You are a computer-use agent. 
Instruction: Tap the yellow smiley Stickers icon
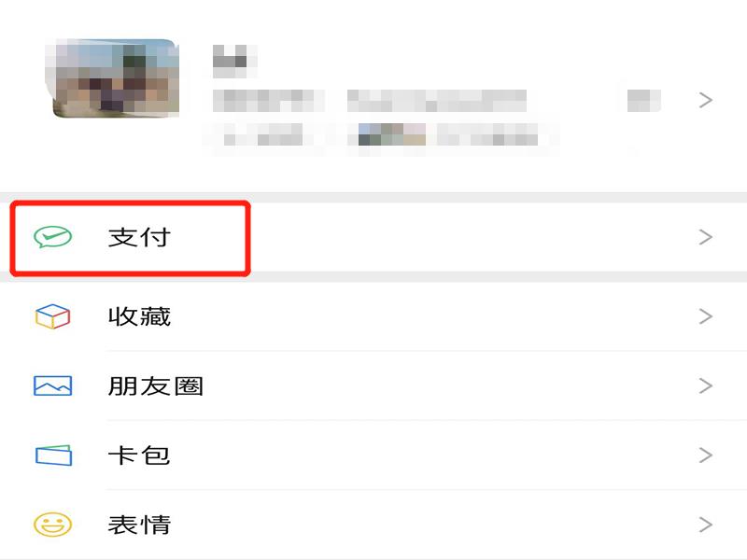click(x=53, y=525)
